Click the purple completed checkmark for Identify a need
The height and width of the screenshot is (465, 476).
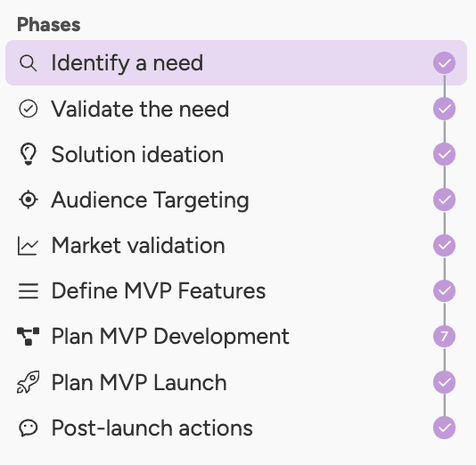(444, 62)
